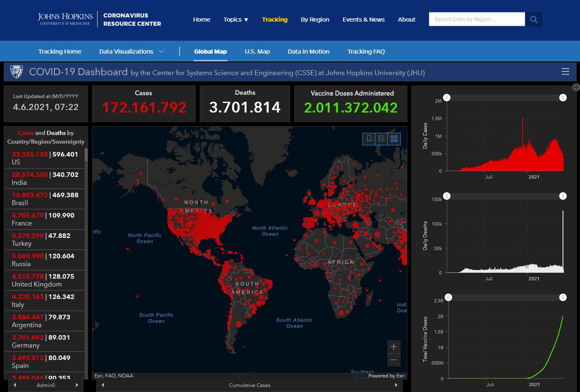The width and height of the screenshot is (580, 392).
Task: Zoom out on the map
Action: click(x=394, y=360)
